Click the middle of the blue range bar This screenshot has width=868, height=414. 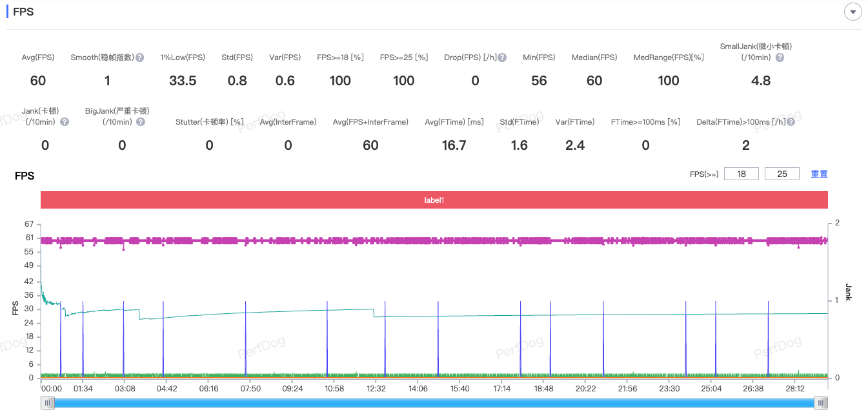(x=434, y=403)
